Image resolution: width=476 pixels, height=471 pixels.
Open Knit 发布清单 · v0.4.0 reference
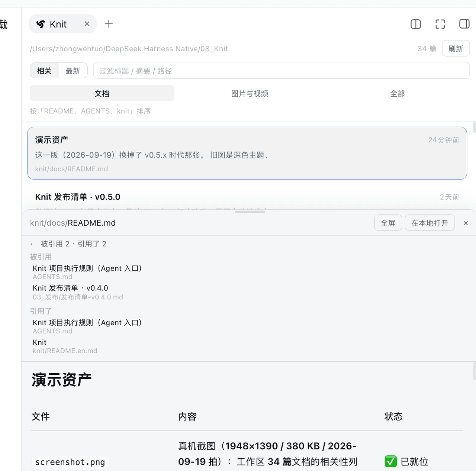[78, 292]
